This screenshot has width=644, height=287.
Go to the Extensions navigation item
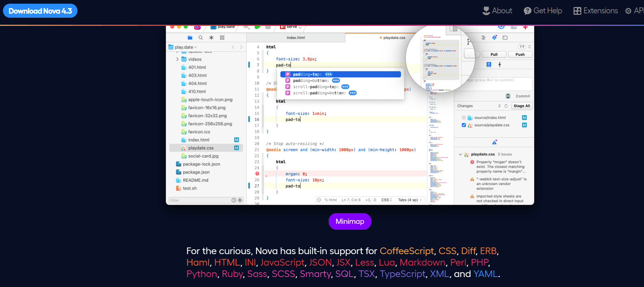pos(596,11)
